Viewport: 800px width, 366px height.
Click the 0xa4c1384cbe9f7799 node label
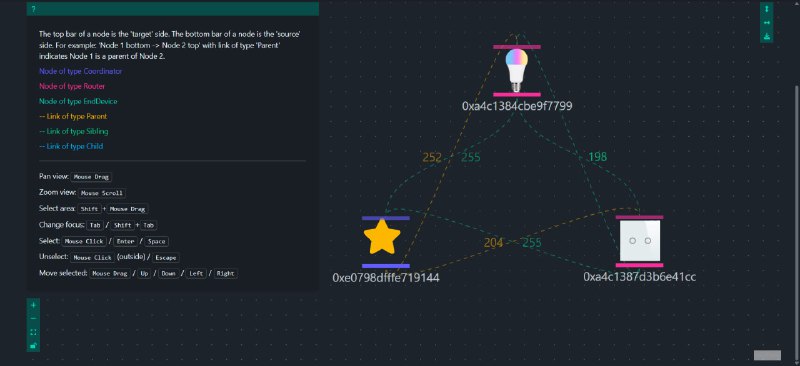click(517, 106)
